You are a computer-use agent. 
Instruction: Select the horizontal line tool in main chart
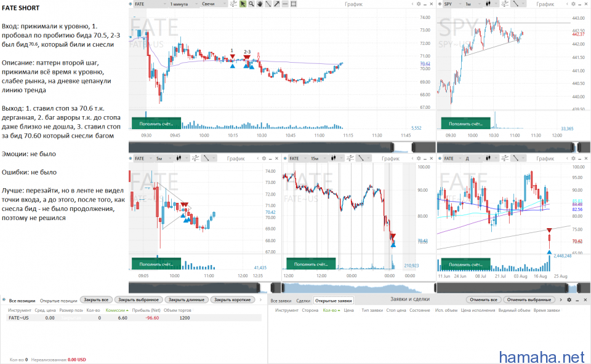coord(285,4)
